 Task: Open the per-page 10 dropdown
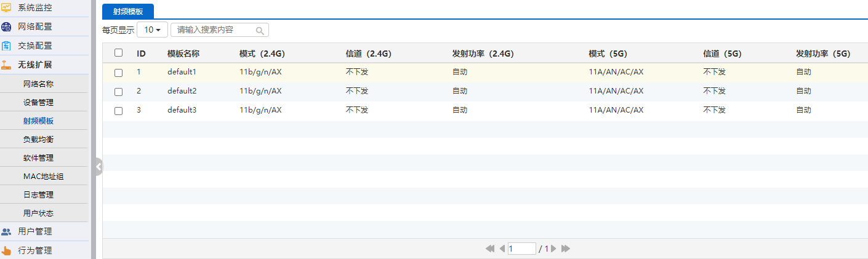pos(152,30)
